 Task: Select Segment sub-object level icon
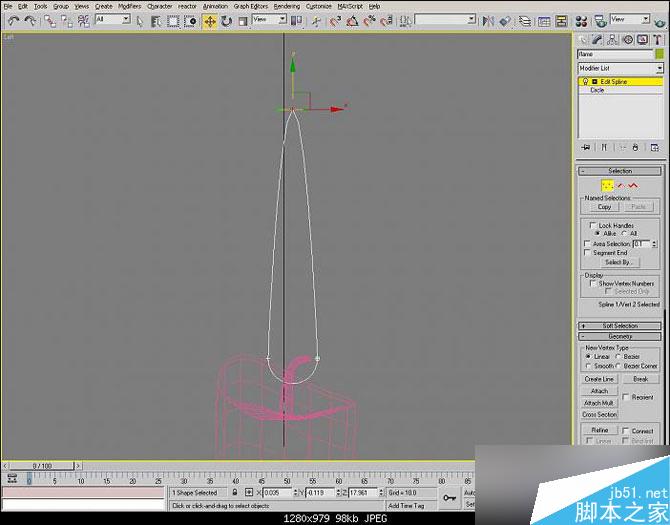point(620,185)
